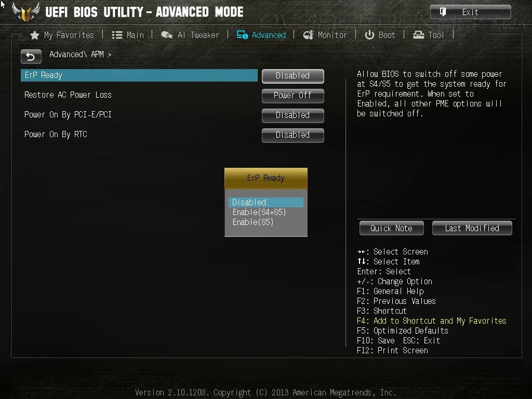532x399 pixels.
Task: Click F2: Previous Values hint
Action: (x=396, y=301)
